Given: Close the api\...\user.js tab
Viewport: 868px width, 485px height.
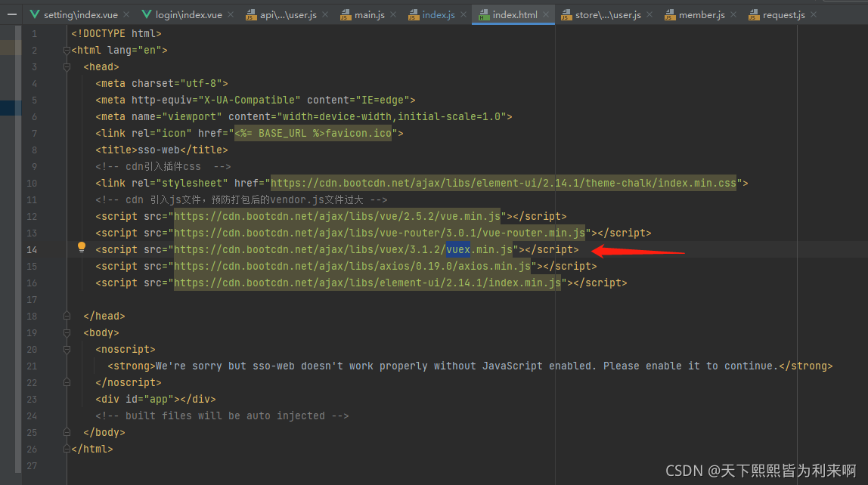Looking at the screenshot, I should (325, 14).
